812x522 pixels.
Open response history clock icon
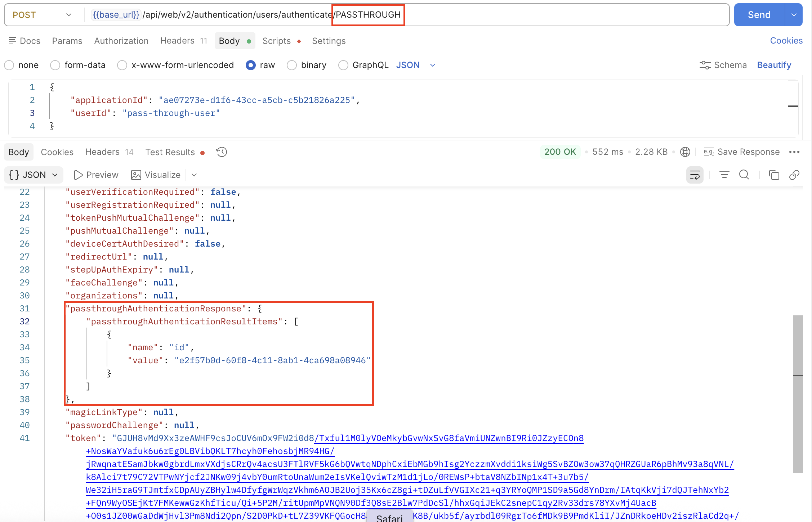click(222, 152)
